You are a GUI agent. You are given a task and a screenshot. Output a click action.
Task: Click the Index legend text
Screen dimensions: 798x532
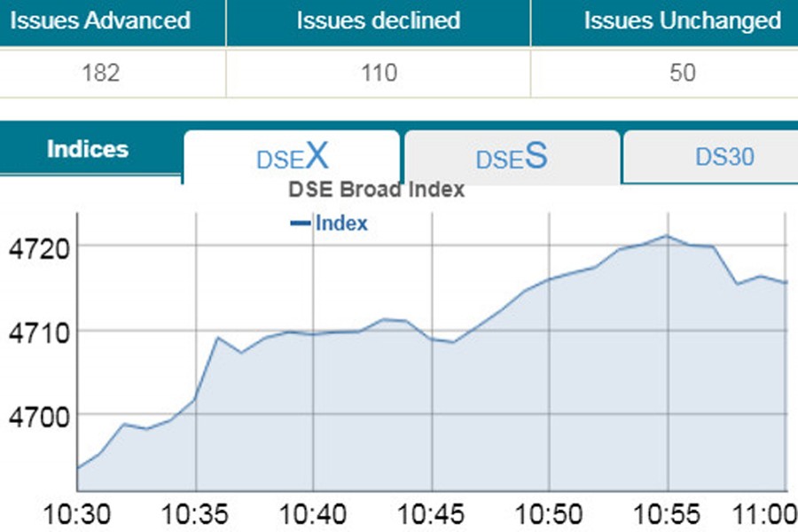pos(341,223)
